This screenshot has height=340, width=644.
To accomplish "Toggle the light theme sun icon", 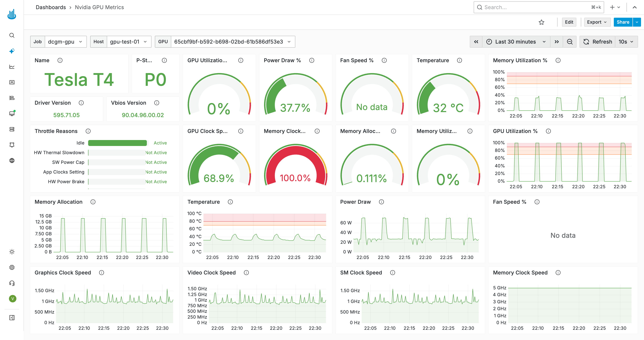I will (x=12, y=252).
